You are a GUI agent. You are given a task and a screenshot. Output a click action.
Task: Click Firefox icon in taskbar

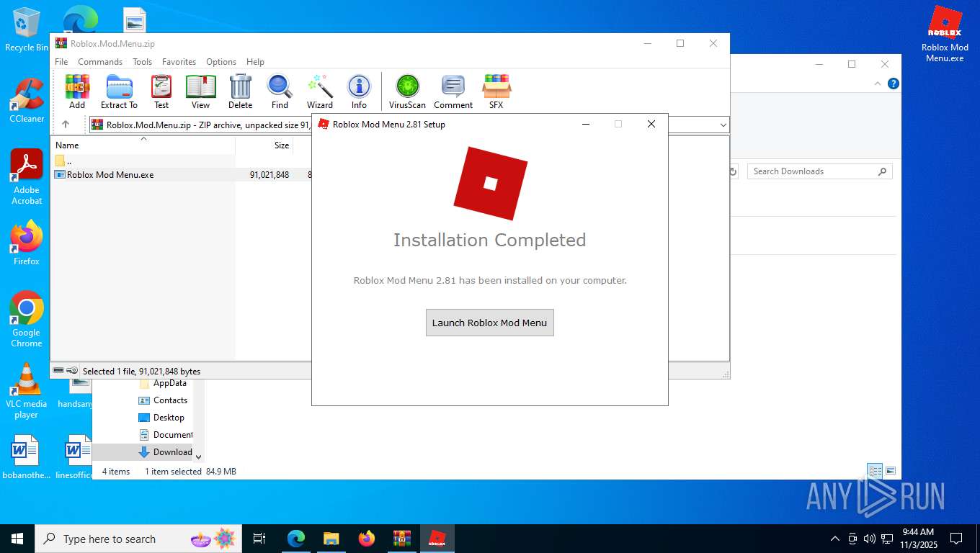point(367,539)
